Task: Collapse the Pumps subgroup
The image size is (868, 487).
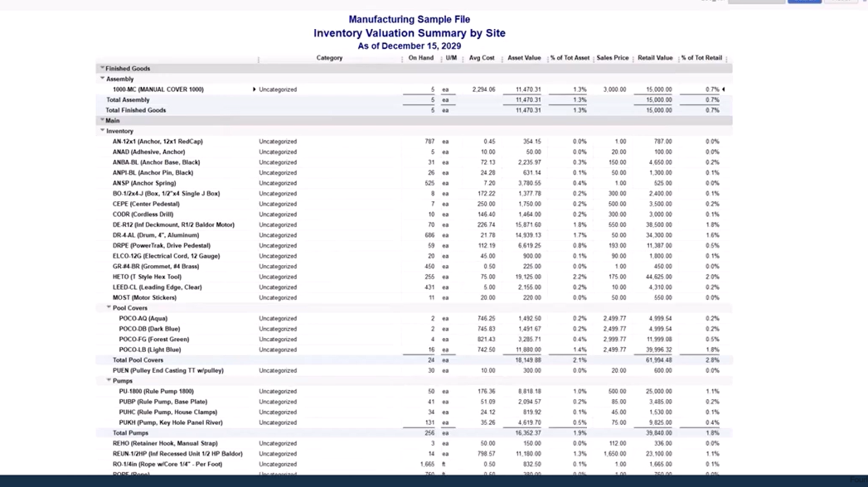Action: pos(109,381)
